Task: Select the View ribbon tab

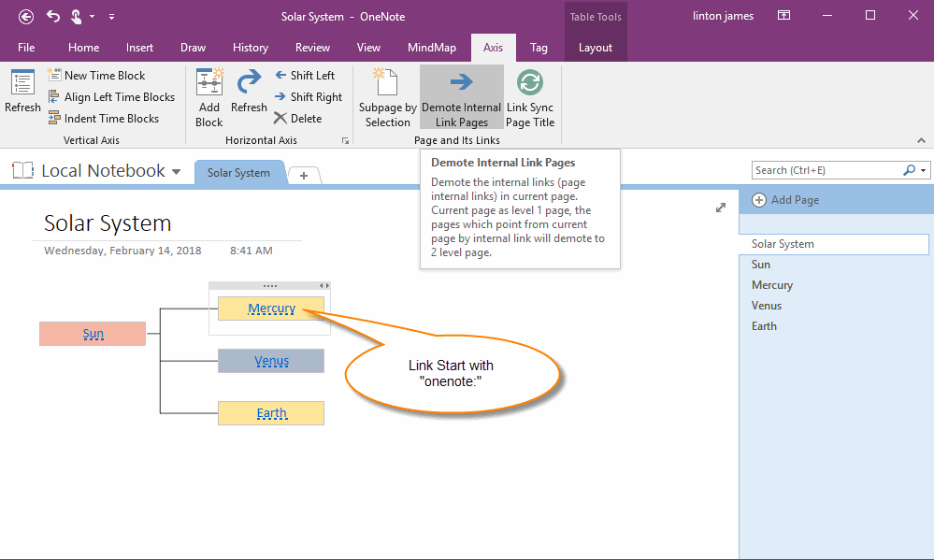Action: 368,48
